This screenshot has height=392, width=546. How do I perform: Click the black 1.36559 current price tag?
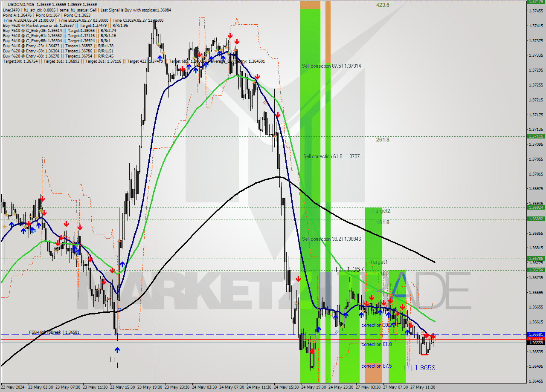click(x=535, y=343)
